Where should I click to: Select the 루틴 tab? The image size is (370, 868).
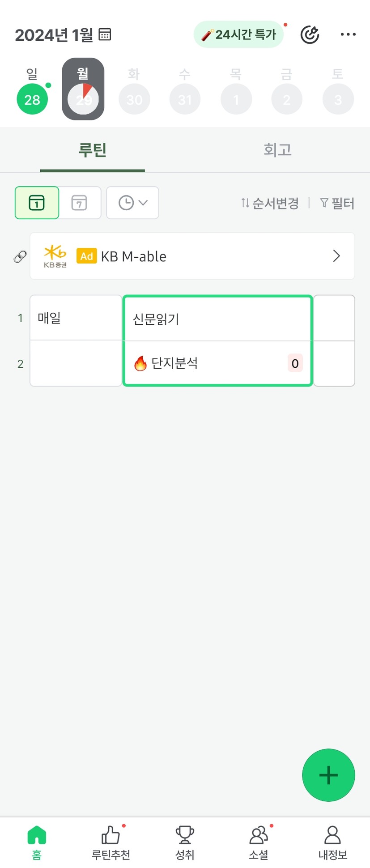(x=92, y=149)
